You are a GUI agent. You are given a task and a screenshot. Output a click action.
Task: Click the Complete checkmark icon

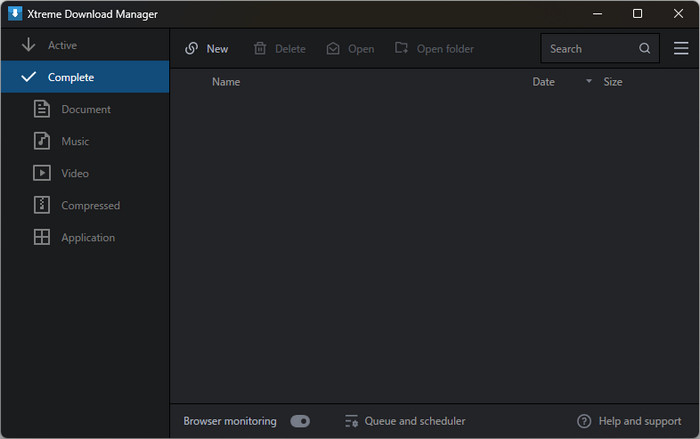click(29, 77)
